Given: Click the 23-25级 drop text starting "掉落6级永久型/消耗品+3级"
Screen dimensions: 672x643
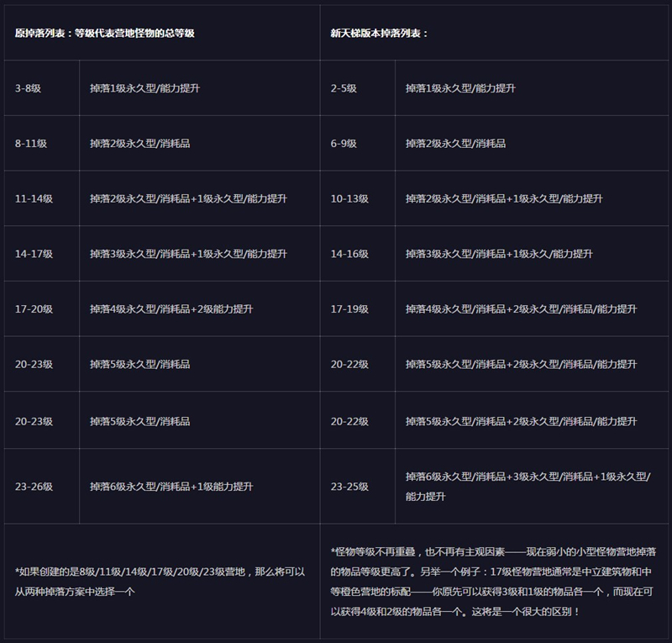Looking at the screenshot, I should coord(528,487).
